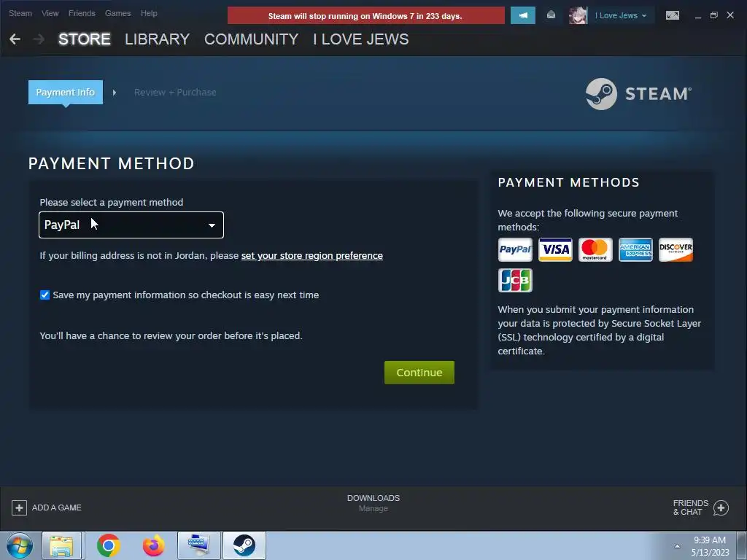Go to the COMMUNITY tab

click(251, 39)
